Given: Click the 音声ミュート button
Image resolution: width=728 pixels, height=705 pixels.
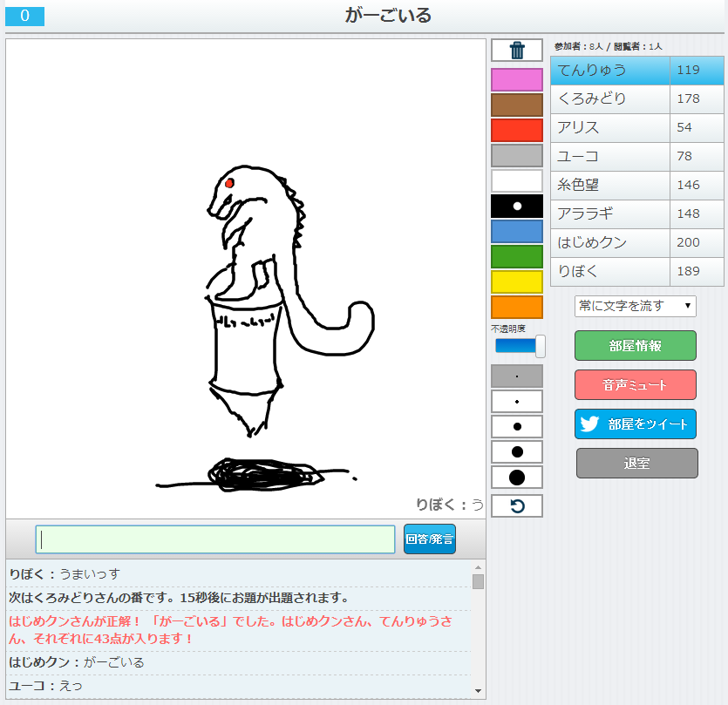Looking at the screenshot, I should pyautogui.click(x=635, y=385).
